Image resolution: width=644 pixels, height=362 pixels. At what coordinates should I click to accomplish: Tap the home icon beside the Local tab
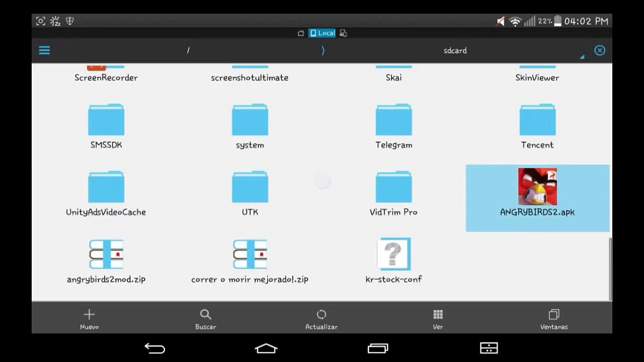pyautogui.click(x=301, y=33)
